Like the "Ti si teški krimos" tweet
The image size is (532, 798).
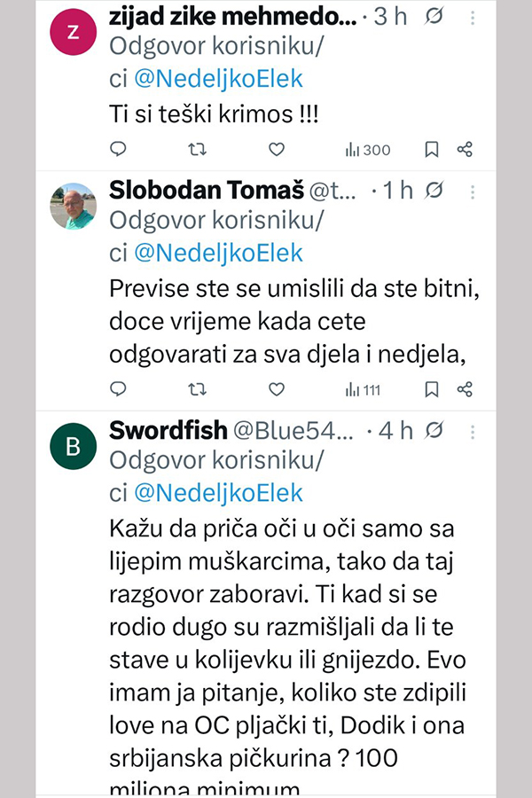[277, 149]
